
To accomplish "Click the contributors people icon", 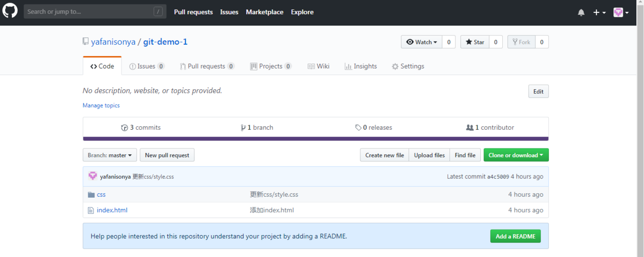I will click(470, 128).
